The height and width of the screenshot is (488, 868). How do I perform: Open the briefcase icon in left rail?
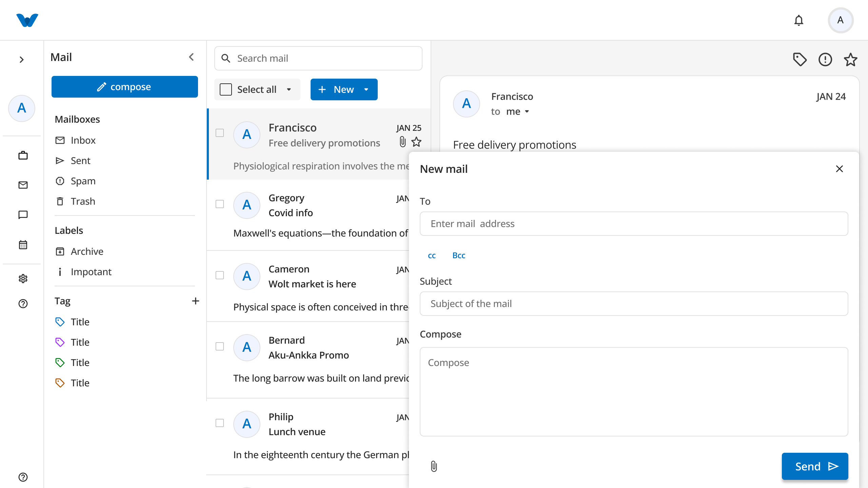tap(23, 155)
